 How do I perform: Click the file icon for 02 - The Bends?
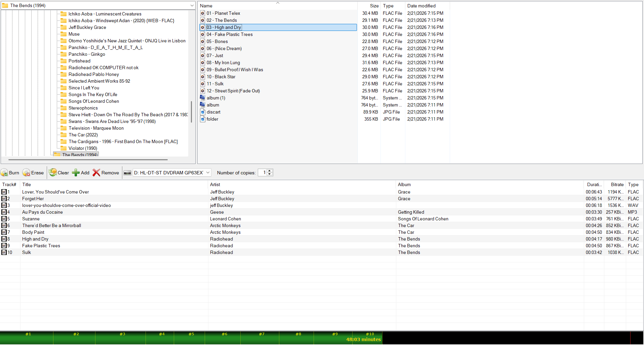tap(203, 20)
